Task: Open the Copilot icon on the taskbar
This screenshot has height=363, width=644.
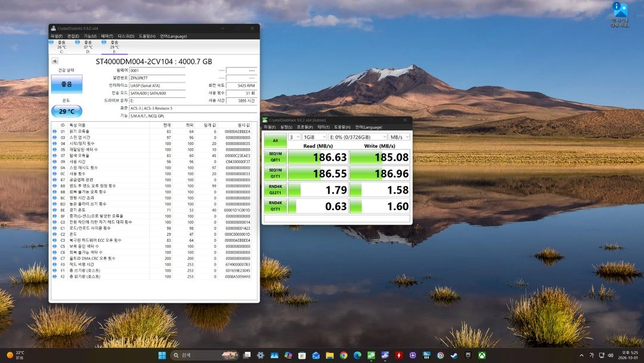Action: tap(289, 355)
